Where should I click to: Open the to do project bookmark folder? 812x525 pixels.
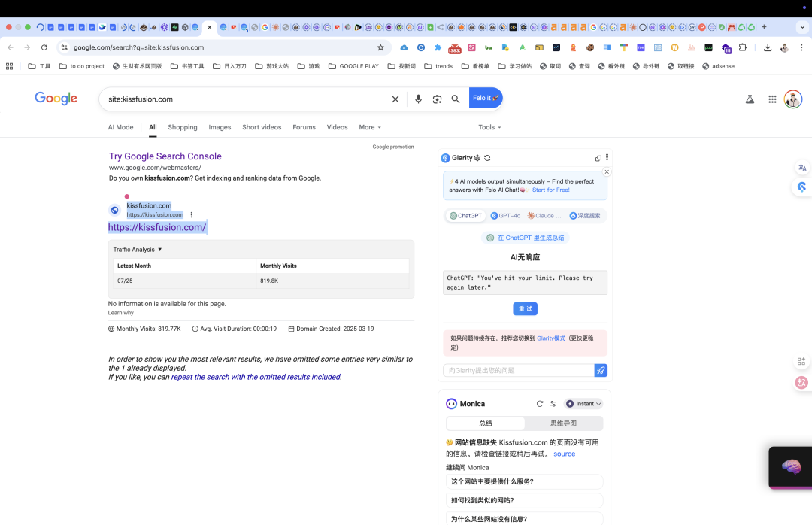coord(82,66)
